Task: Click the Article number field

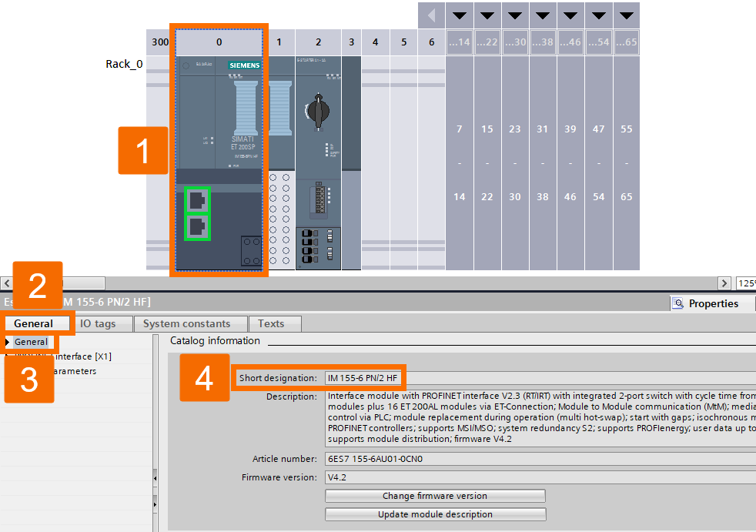Action: click(x=540, y=459)
